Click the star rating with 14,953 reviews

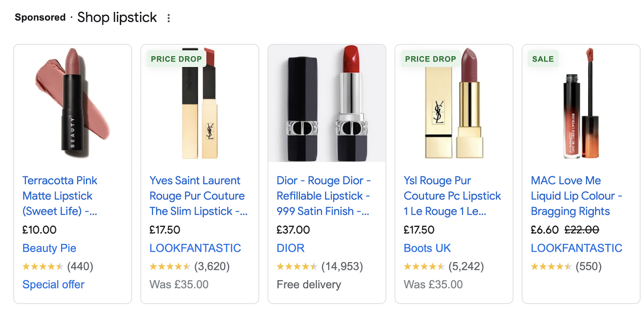pos(297,267)
